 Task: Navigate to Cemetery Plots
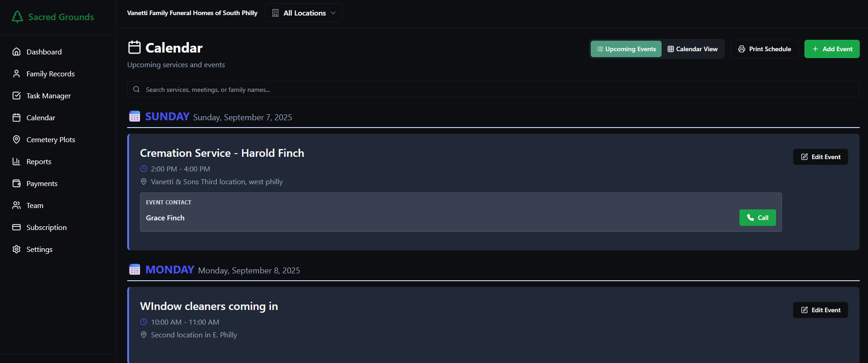tap(50, 139)
